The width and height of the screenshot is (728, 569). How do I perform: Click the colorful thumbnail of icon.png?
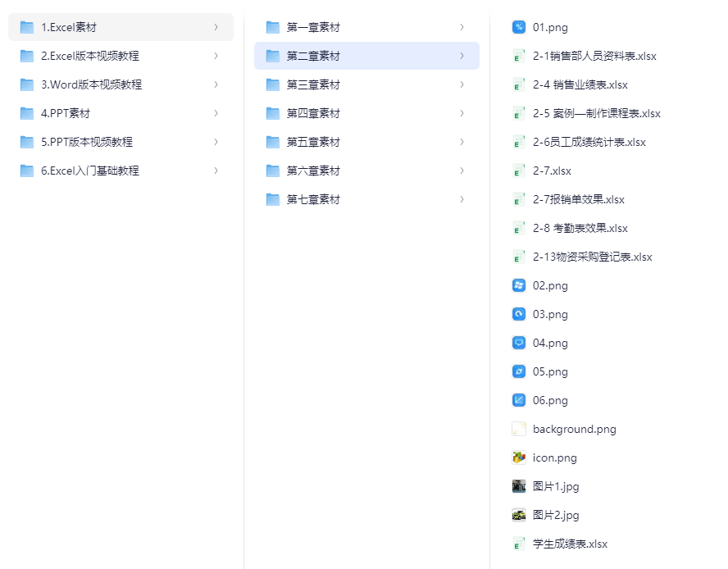[x=519, y=458]
